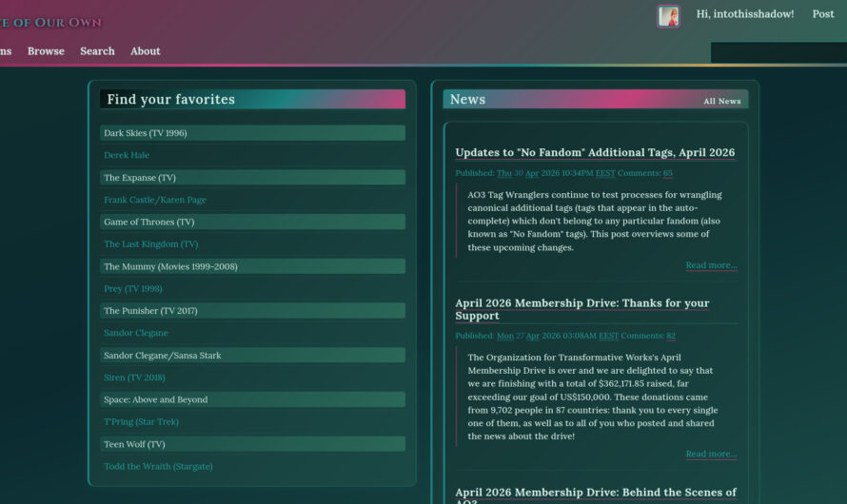The image size is (847, 504).
Task: Click the user avatar image
Action: coord(668,16)
